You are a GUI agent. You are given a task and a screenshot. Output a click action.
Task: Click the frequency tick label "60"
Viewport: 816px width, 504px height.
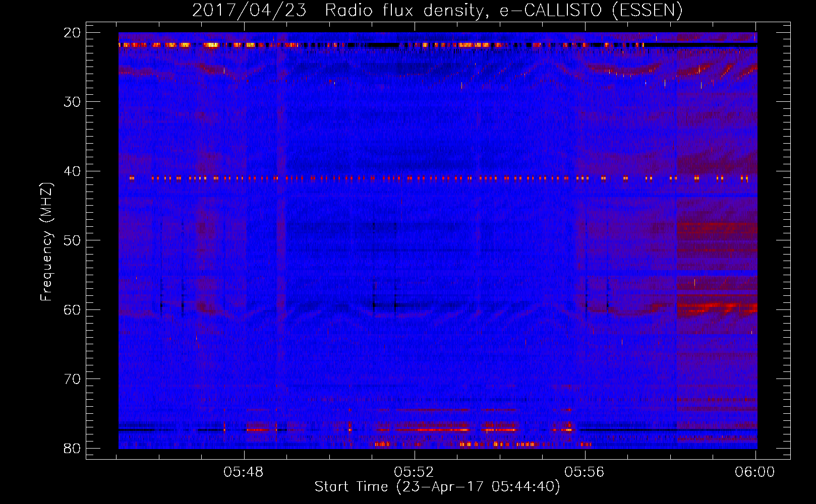[73, 309]
